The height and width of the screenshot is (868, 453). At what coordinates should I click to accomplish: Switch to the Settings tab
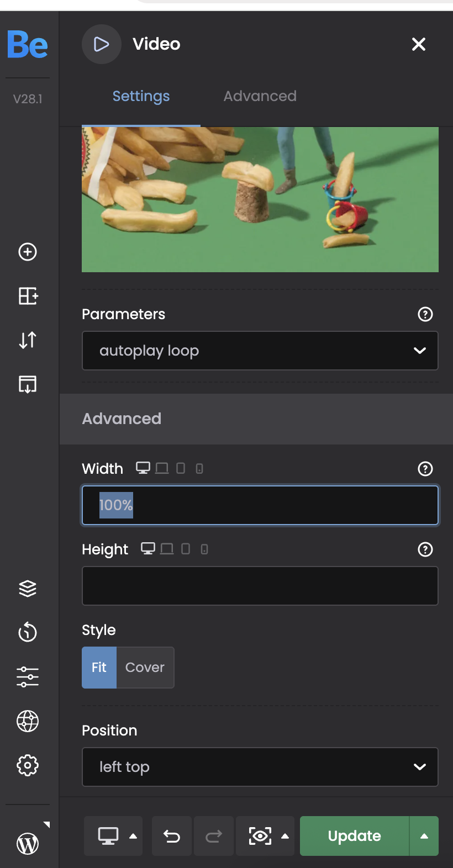(141, 96)
